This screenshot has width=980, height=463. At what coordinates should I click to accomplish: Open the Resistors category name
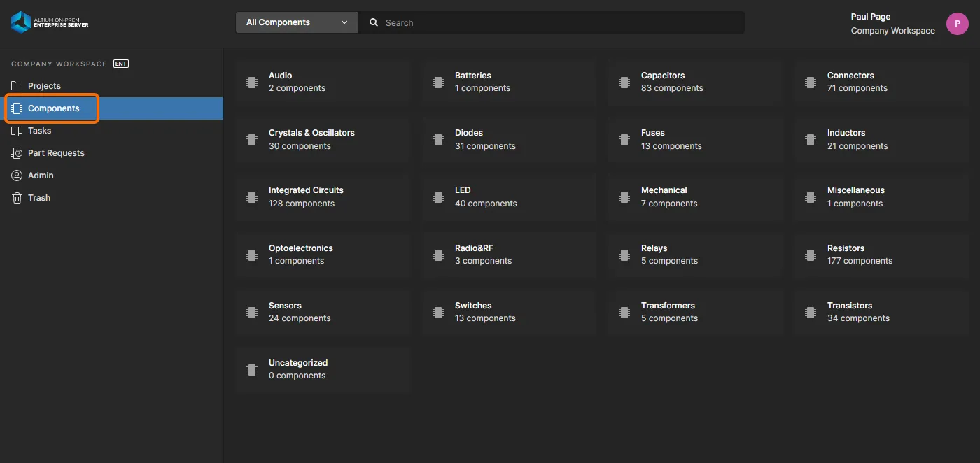pos(846,248)
